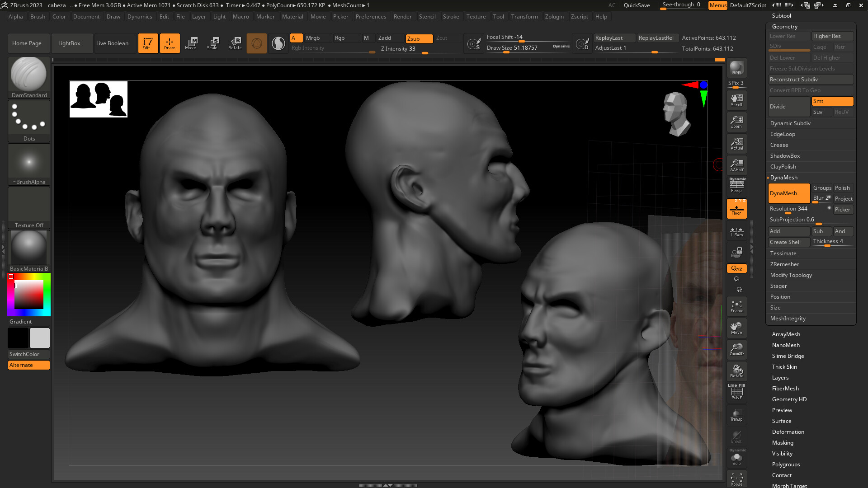868x488 pixels.
Task: Enable Transp transparency mode
Action: (736, 414)
